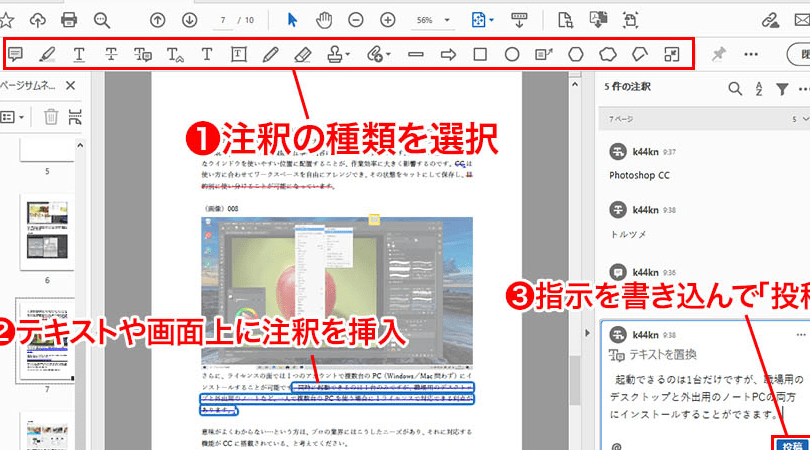This screenshot has width=810, height=450.
Task: Select the rectangle shape tool
Action: pos(480,54)
